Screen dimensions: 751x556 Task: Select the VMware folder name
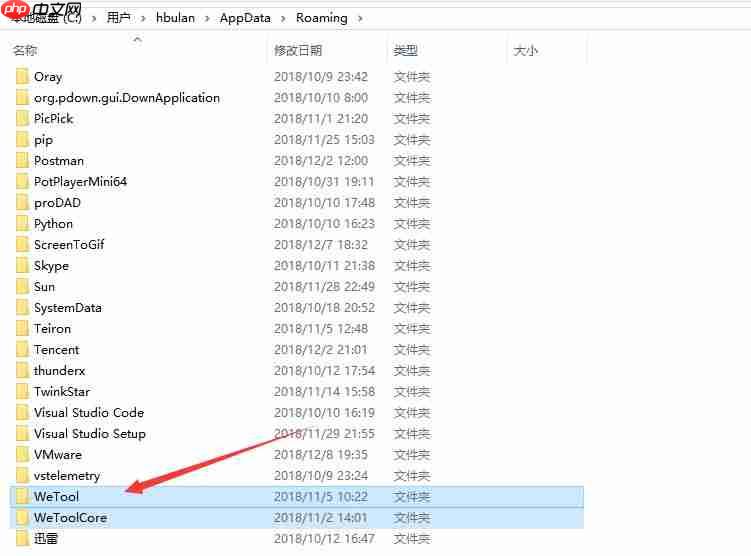58,455
